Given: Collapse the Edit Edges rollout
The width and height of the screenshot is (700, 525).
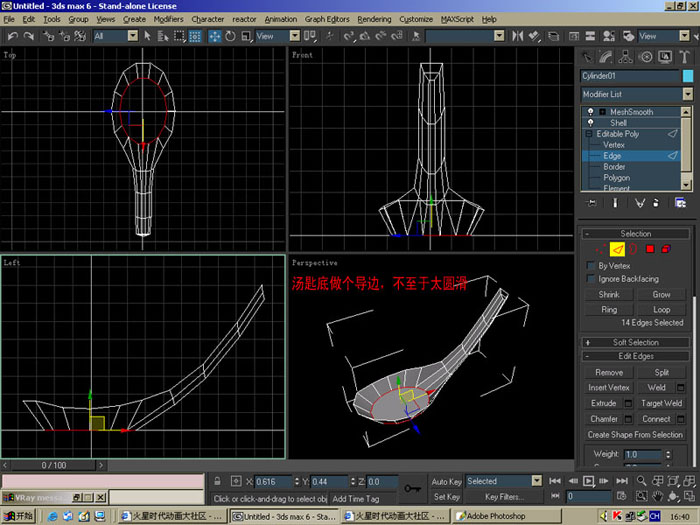Looking at the screenshot, I should (x=636, y=356).
